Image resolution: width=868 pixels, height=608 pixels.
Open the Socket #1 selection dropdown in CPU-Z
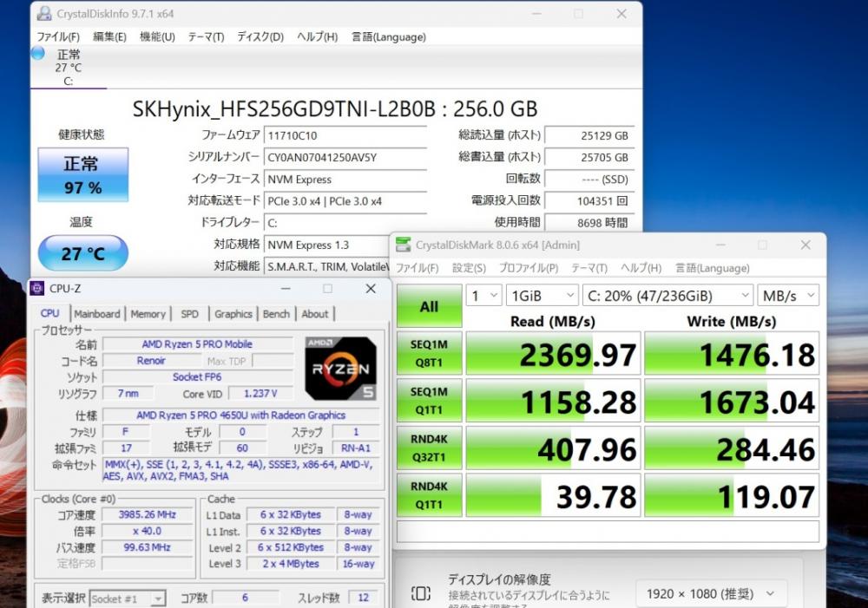[x=128, y=598]
